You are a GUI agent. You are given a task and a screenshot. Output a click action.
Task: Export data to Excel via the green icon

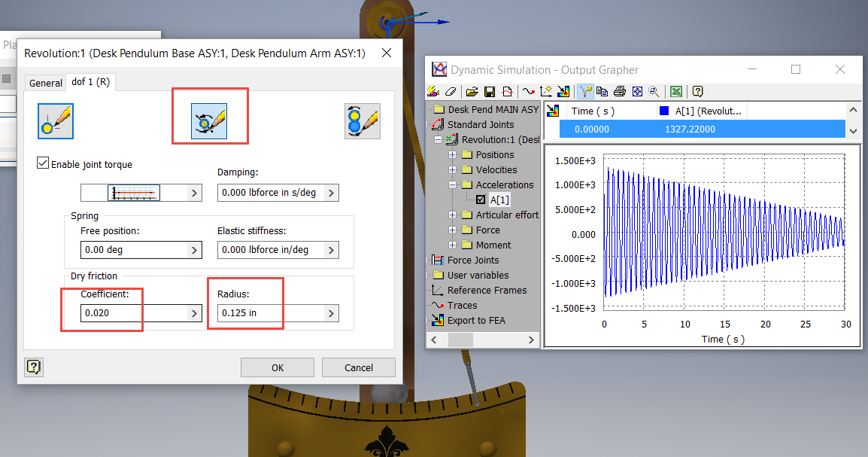tap(676, 91)
